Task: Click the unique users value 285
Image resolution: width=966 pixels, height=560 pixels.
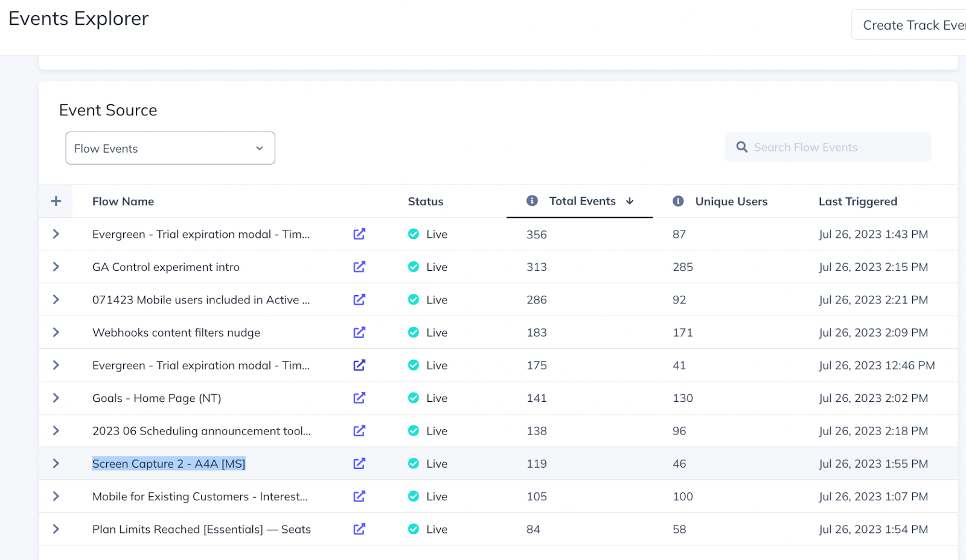Action: coord(683,267)
